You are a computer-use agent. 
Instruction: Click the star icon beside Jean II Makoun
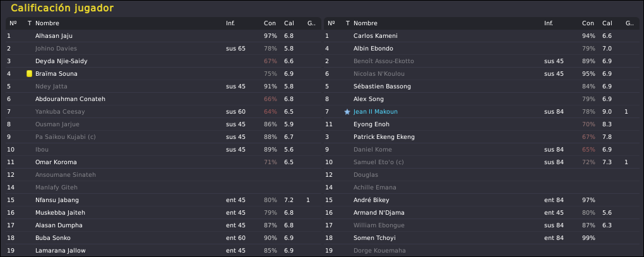[x=347, y=112]
